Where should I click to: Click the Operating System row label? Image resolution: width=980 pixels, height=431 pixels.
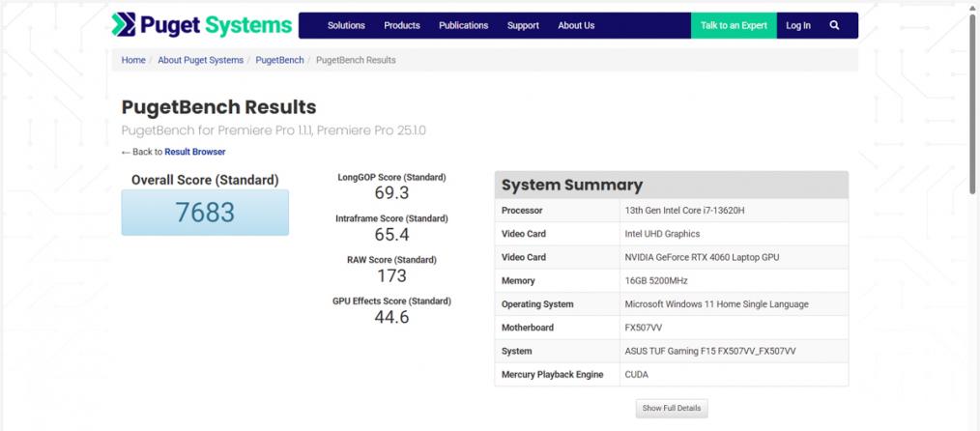coord(537,304)
